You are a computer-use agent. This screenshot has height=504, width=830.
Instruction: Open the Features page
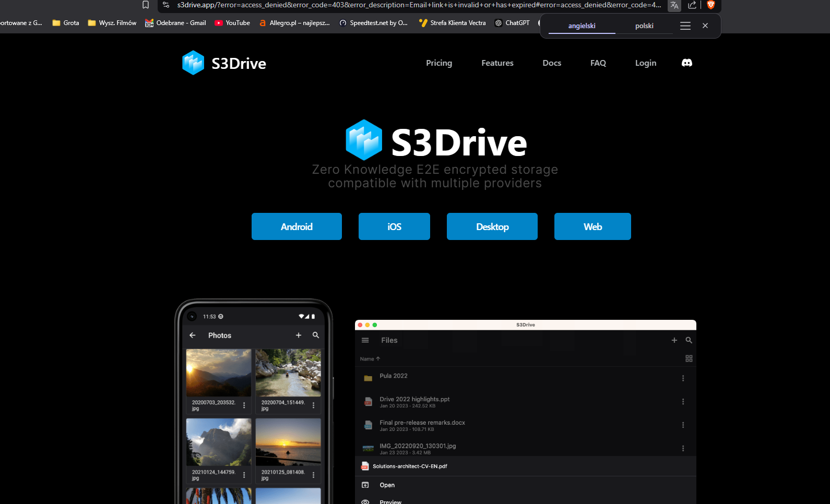pos(497,63)
